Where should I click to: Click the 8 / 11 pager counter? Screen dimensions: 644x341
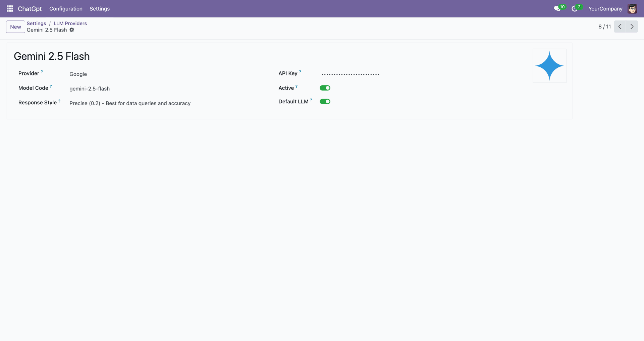click(604, 26)
